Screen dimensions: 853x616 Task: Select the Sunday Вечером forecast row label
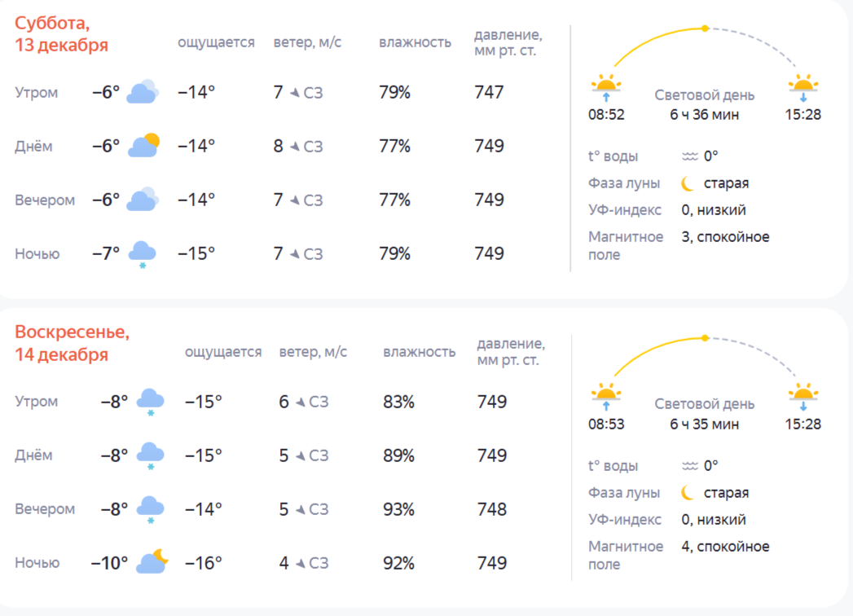pyautogui.click(x=45, y=509)
